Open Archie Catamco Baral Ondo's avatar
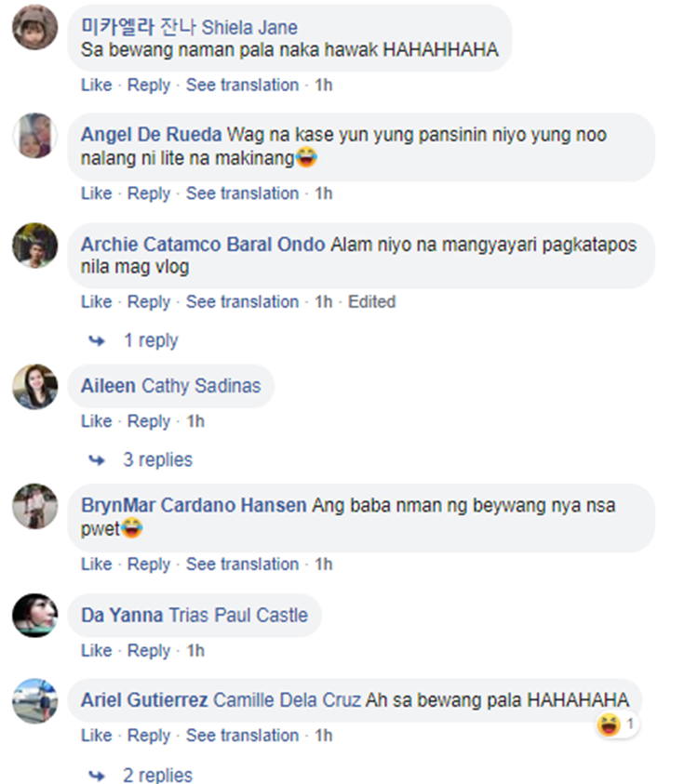Screen dimensions: 698x784 tap(35, 246)
